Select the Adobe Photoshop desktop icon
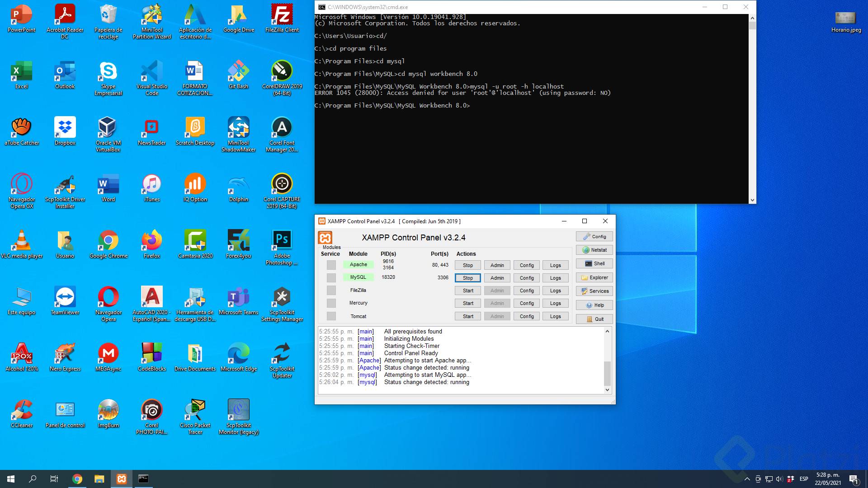Viewport: 868px width, 488px height. coord(282,247)
